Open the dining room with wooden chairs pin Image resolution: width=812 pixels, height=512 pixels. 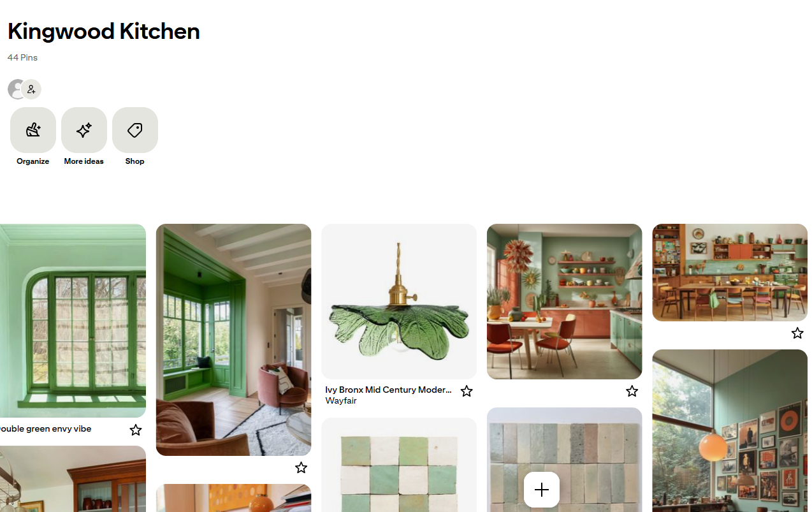(730, 272)
